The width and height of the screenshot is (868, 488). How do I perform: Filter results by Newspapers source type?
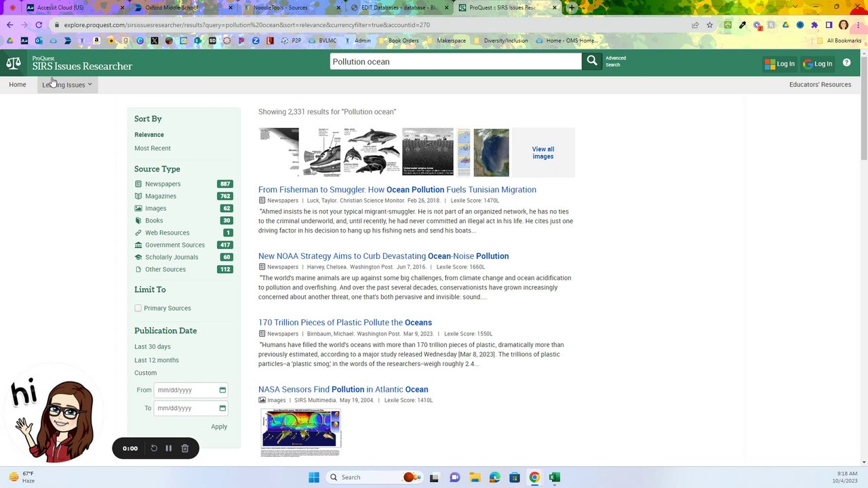pos(163,184)
